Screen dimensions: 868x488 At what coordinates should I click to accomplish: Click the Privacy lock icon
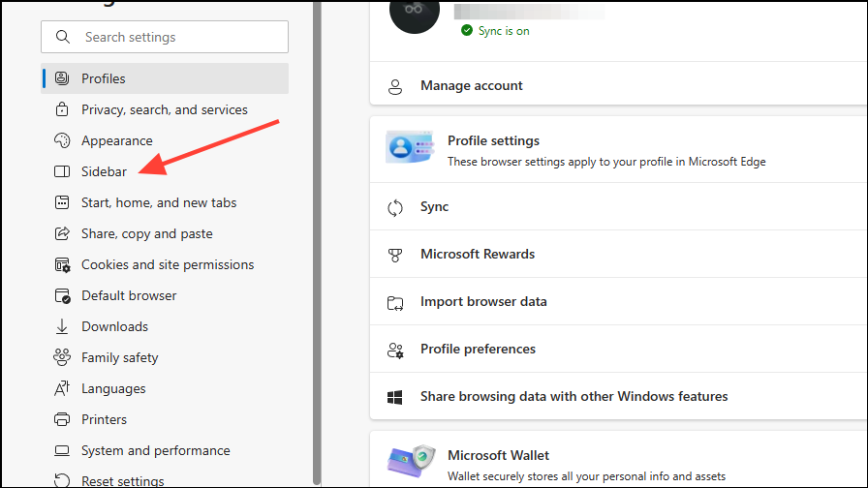(x=62, y=109)
